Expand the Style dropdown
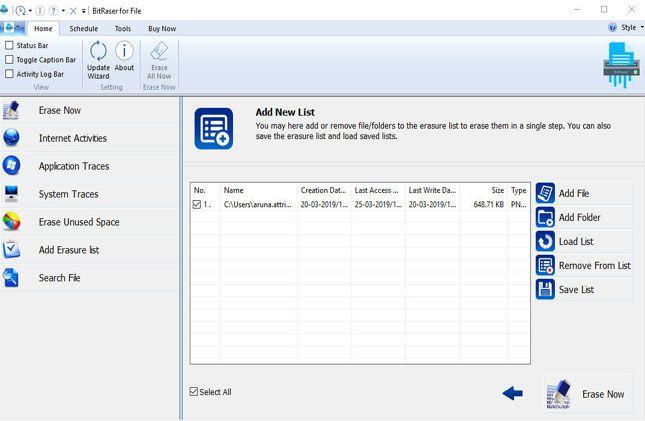 (627, 28)
